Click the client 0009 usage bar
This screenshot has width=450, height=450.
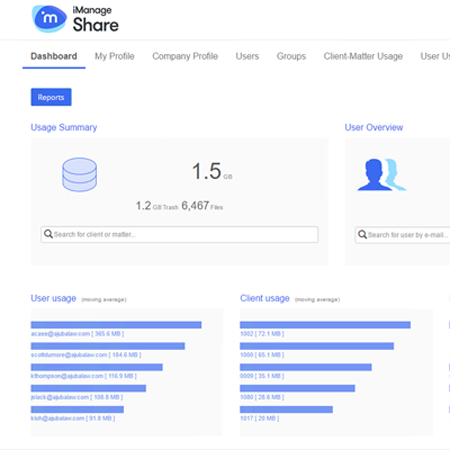point(306,367)
